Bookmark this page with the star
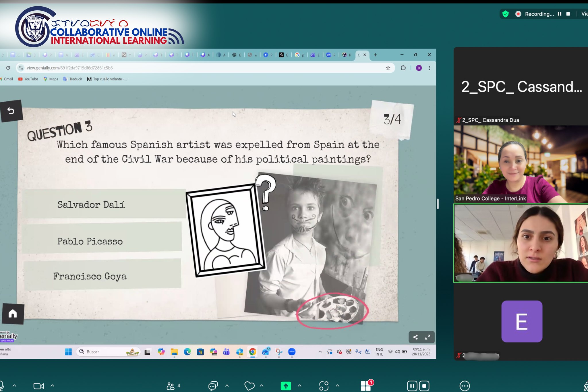Screen dimensions: 588x392 [388, 68]
